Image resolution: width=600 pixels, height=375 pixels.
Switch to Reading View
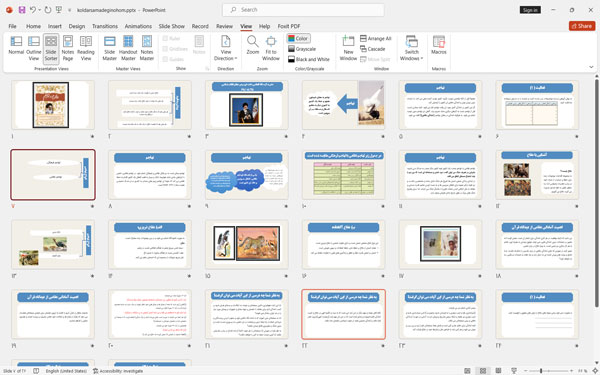click(x=86, y=48)
